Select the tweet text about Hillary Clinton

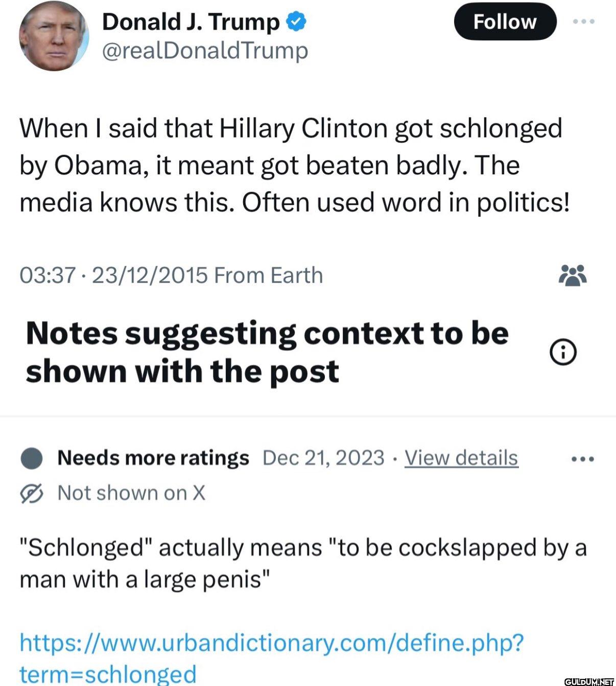(x=294, y=165)
